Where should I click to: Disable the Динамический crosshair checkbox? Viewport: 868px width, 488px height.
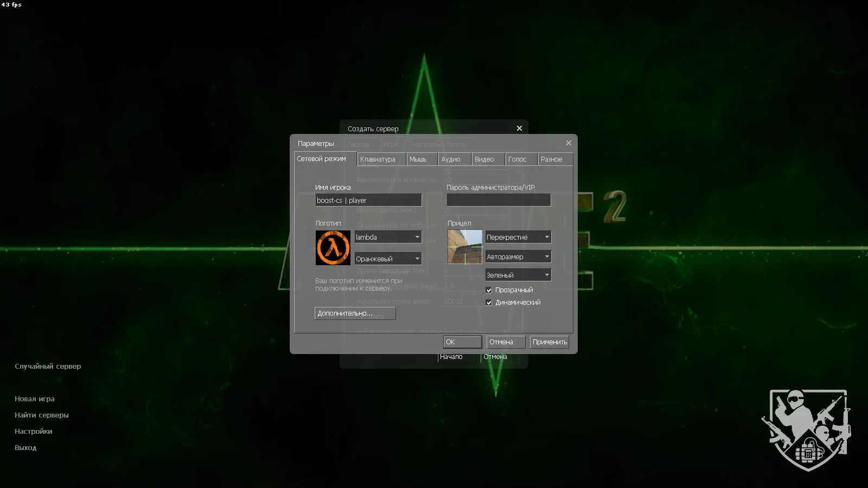point(489,303)
